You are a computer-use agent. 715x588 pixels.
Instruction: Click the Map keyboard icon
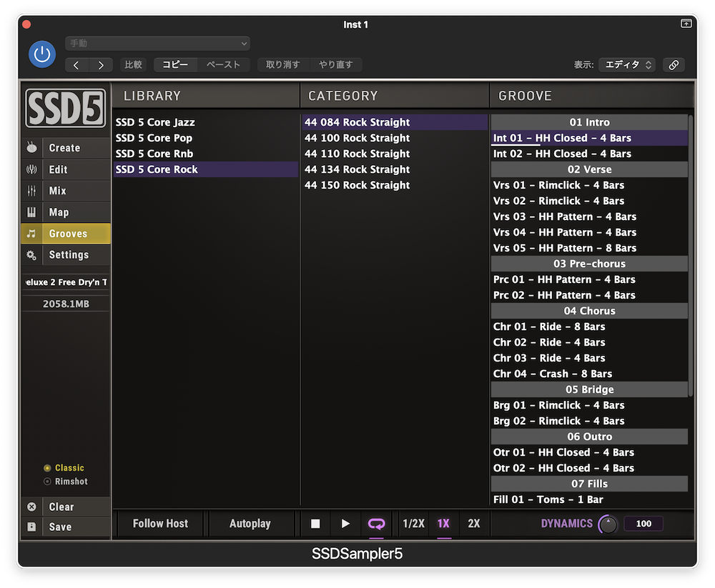(31, 212)
